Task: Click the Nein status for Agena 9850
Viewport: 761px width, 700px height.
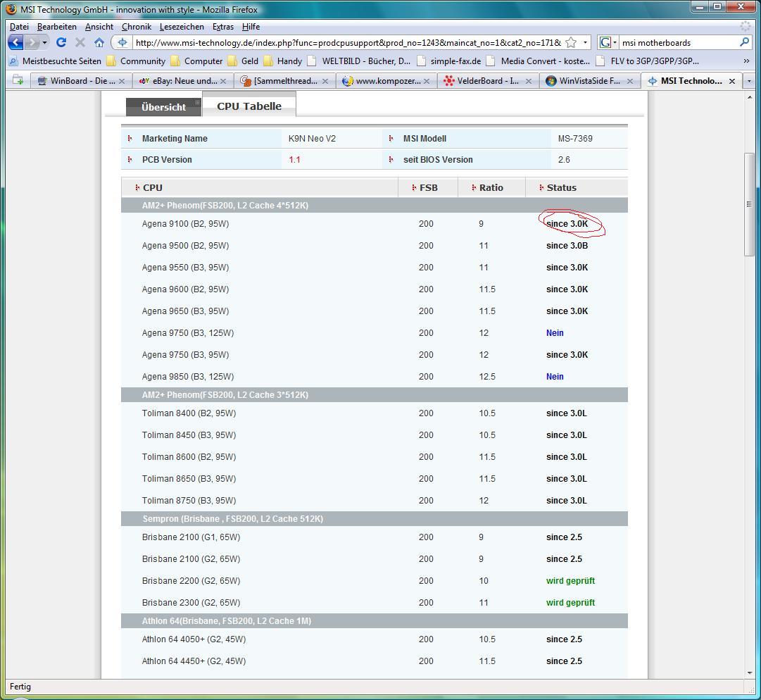Action: pyautogui.click(x=555, y=377)
